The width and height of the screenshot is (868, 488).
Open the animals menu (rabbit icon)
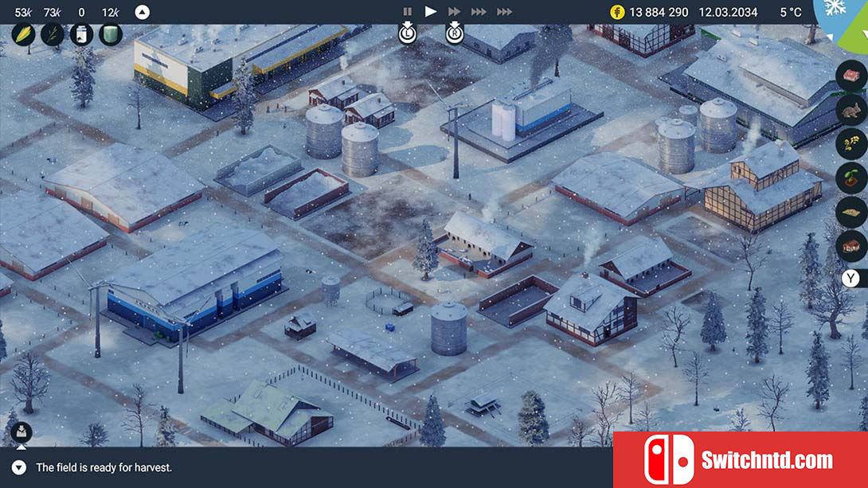pyautogui.click(x=851, y=110)
